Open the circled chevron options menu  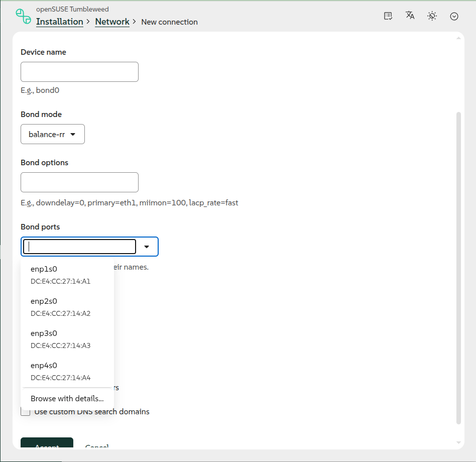(454, 17)
